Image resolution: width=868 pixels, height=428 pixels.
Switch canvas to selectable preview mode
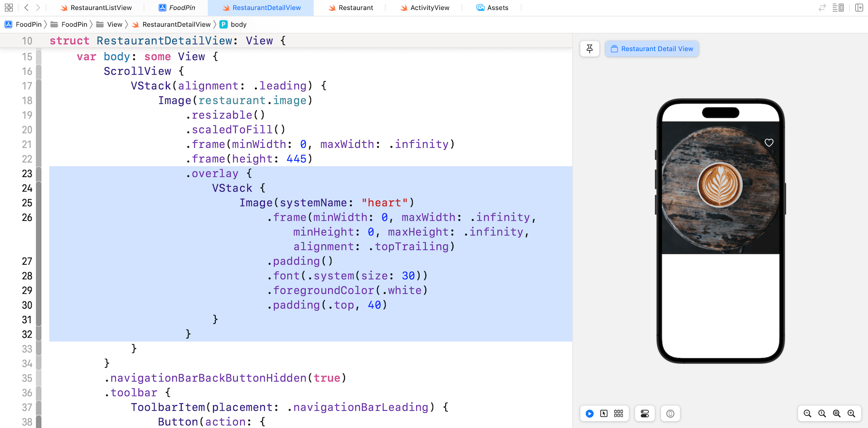tap(604, 414)
